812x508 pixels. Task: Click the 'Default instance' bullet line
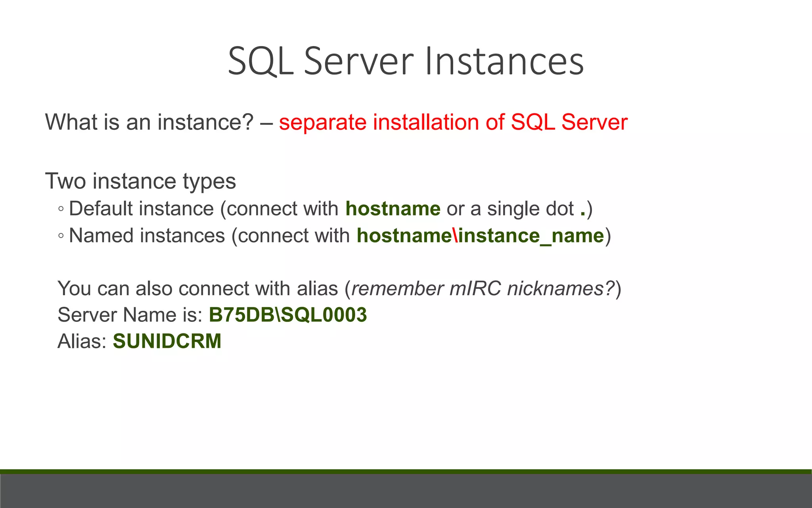(x=325, y=209)
